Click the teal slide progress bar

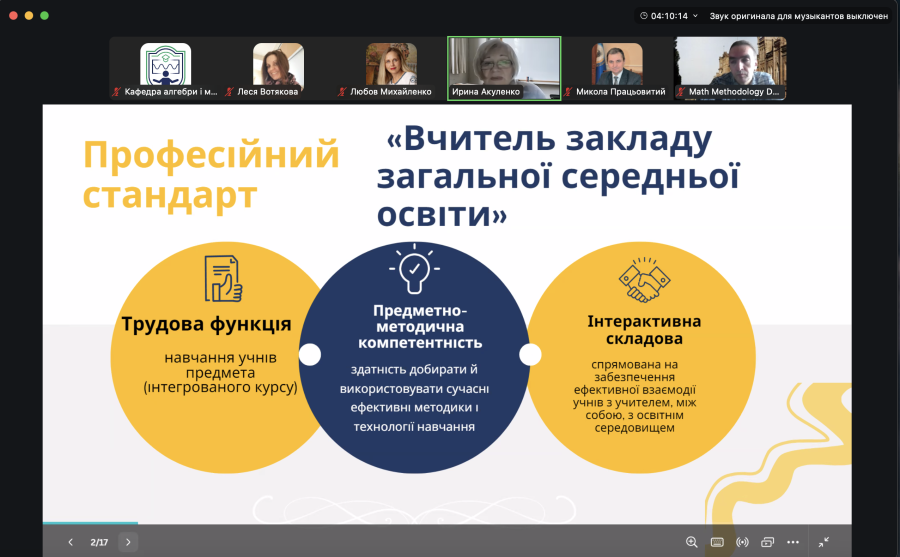tap(90, 523)
